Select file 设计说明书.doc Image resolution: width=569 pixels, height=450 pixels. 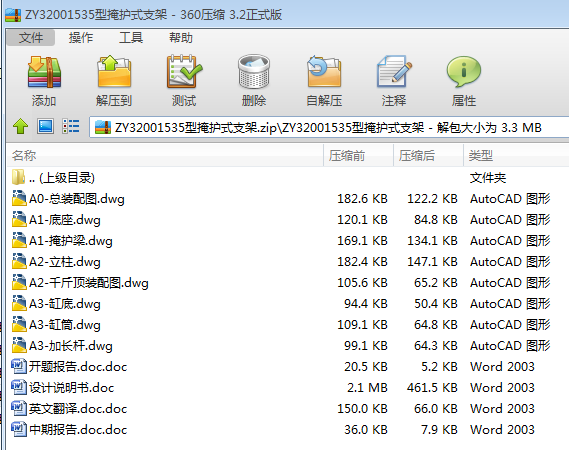pyautogui.click(x=288, y=388)
